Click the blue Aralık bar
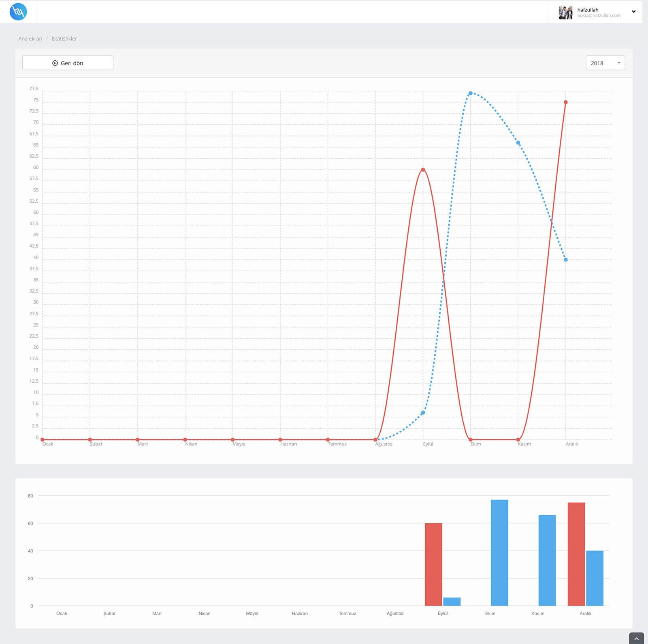The height and width of the screenshot is (644, 648). tap(595, 578)
